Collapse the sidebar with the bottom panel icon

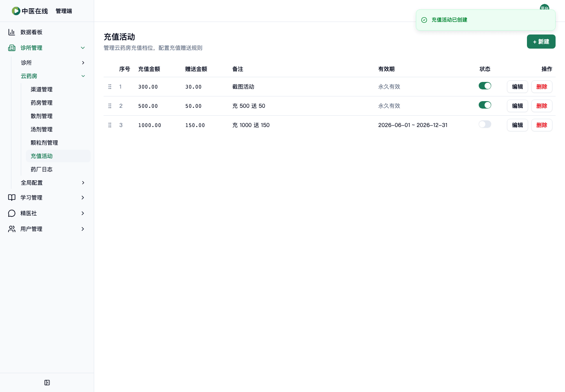tap(47, 383)
